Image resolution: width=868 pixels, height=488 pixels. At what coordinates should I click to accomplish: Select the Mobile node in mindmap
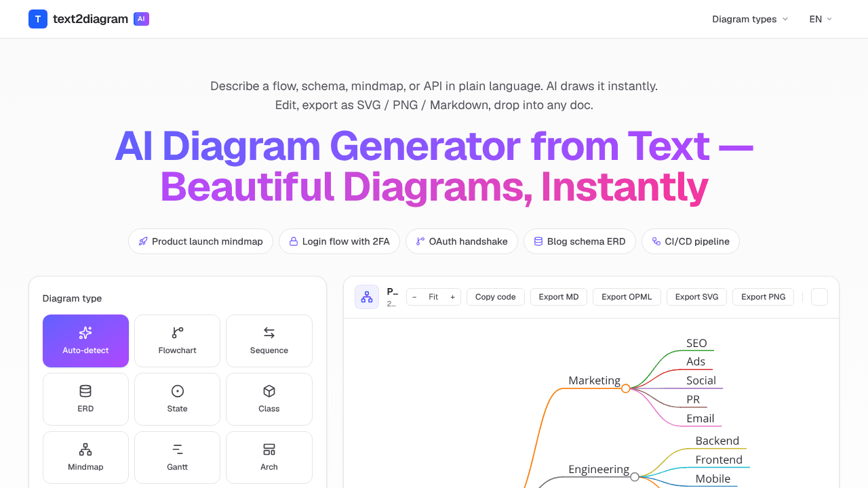coord(713,479)
